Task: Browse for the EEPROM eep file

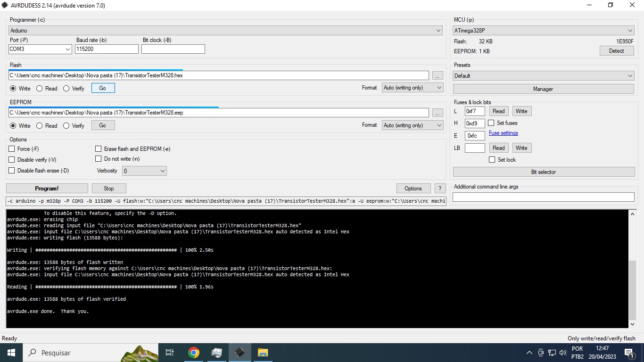Action: click(438, 113)
